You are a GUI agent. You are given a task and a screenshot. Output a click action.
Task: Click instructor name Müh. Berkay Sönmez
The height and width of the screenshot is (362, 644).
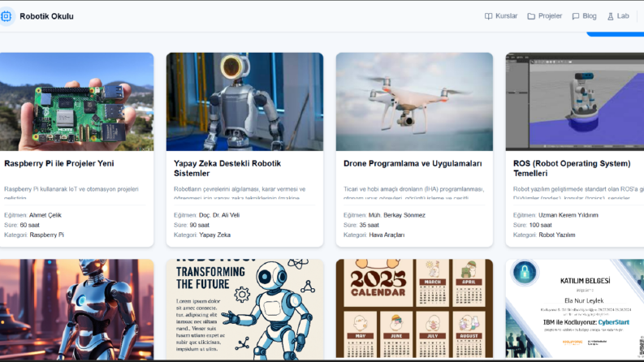[397, 215]
